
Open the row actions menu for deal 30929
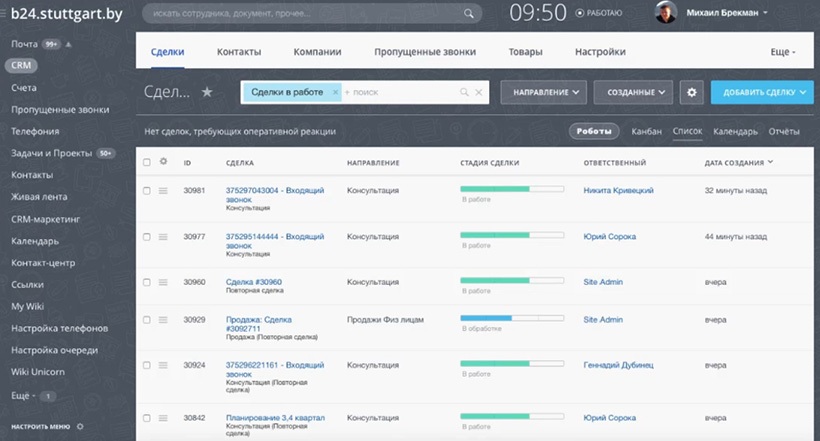[164, 320]
